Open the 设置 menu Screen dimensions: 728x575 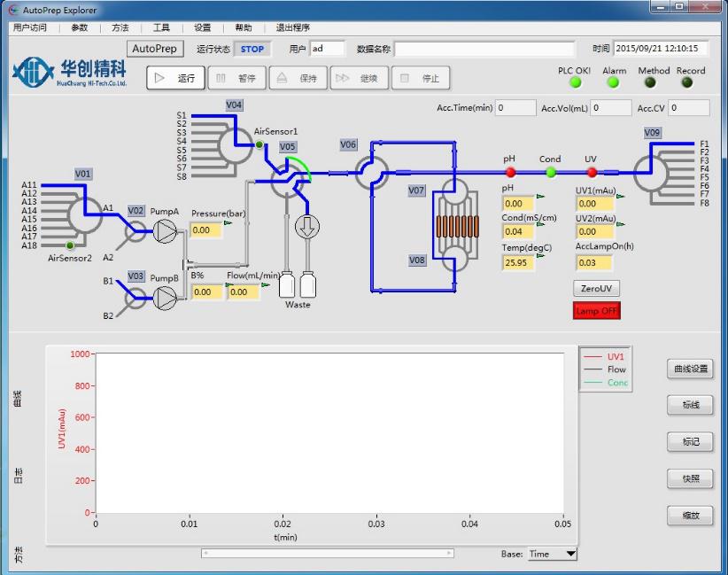coord(202,27)
